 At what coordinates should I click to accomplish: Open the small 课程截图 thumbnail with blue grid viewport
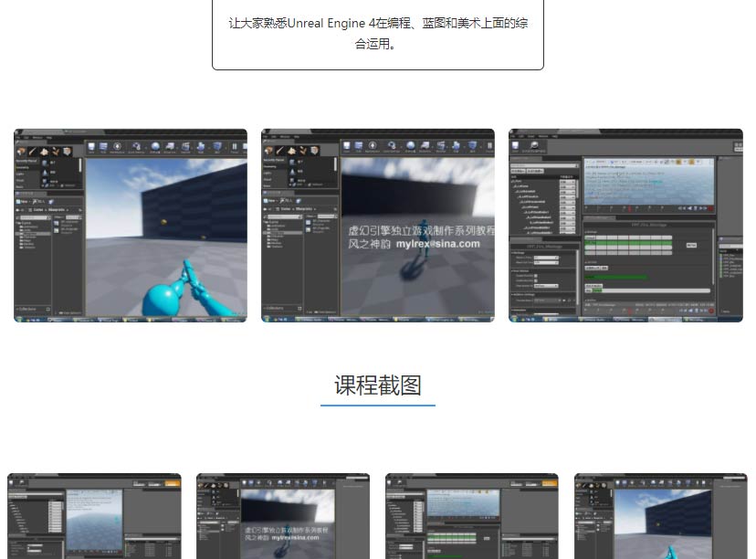pyautogui.click(x=95, y=516)
